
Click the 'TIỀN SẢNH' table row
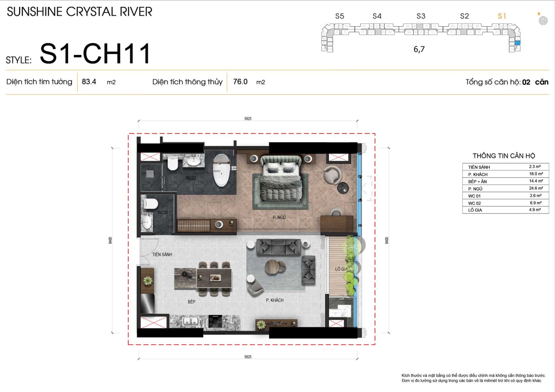click(x=505, y=167)
